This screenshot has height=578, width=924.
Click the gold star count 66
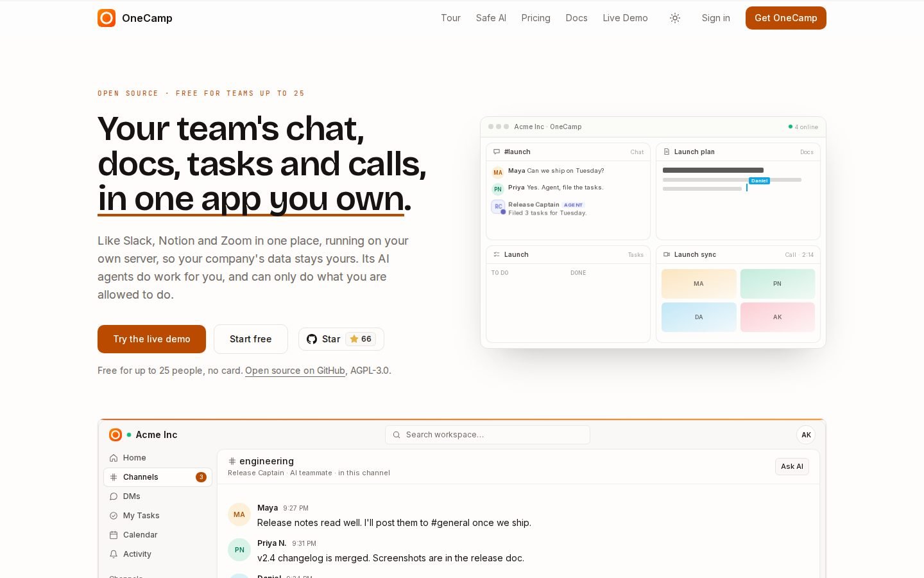pos(361,339)
